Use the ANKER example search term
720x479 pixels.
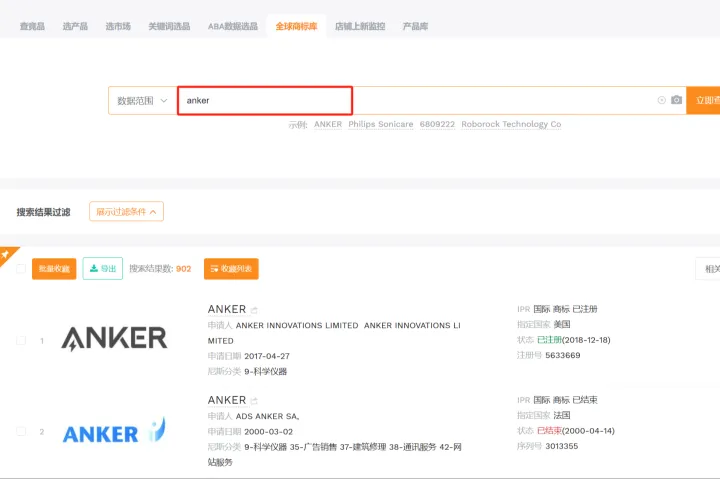pyautogui.click(x=328, y=124)
